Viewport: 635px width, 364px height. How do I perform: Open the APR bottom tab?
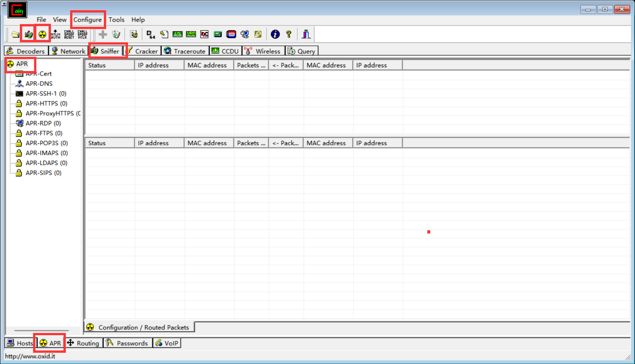coord(51,343)
